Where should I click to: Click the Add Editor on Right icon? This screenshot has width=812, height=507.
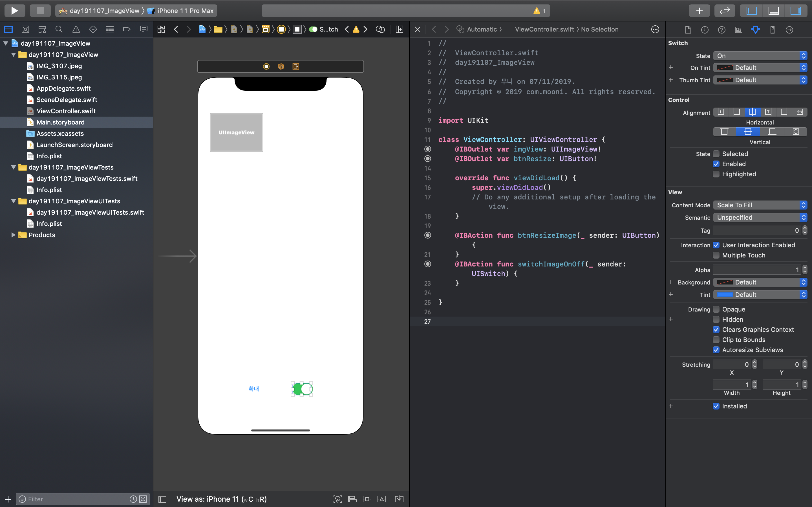pos(399,30)
